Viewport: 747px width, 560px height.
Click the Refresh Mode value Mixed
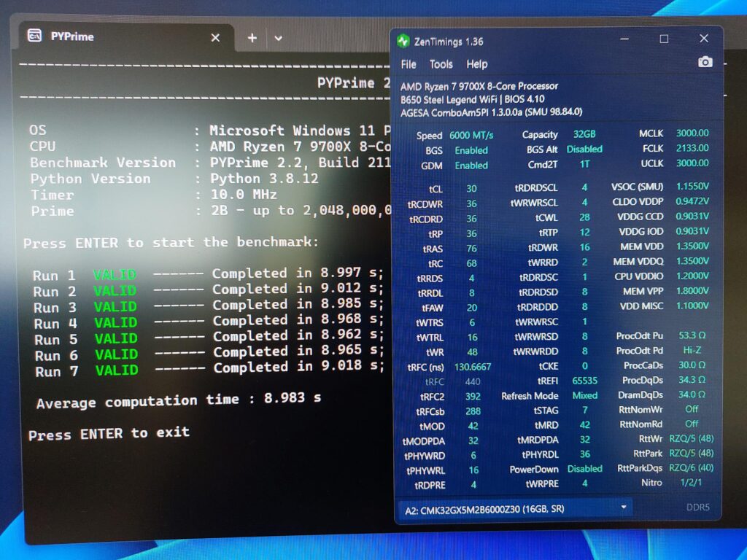(584, 395)
